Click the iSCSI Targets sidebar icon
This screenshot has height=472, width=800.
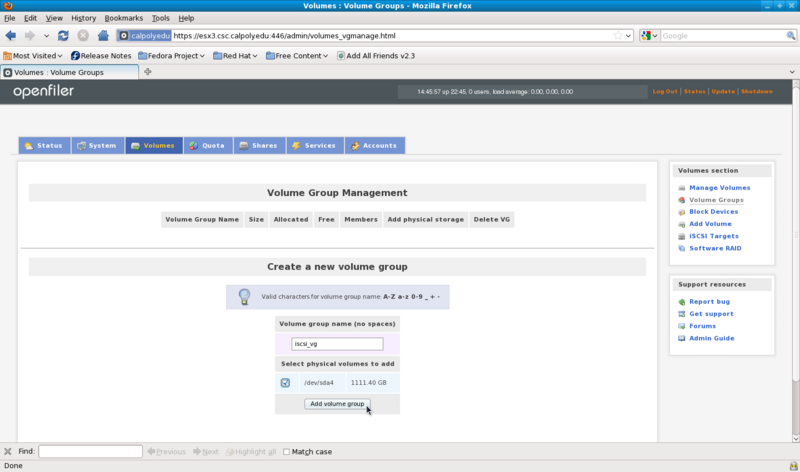point(682,236)
